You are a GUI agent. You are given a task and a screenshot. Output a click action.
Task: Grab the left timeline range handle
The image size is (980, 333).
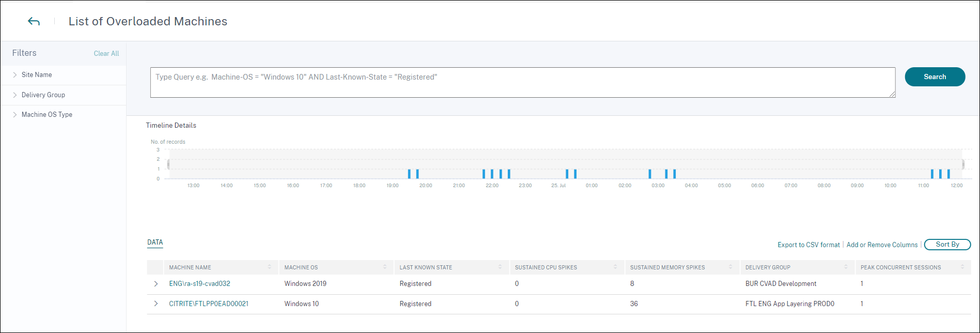168,164
